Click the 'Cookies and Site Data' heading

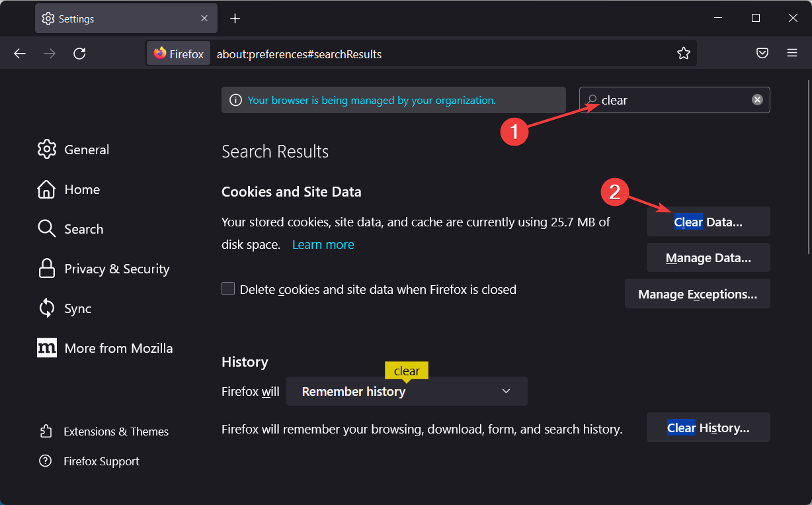click(292, 192)
